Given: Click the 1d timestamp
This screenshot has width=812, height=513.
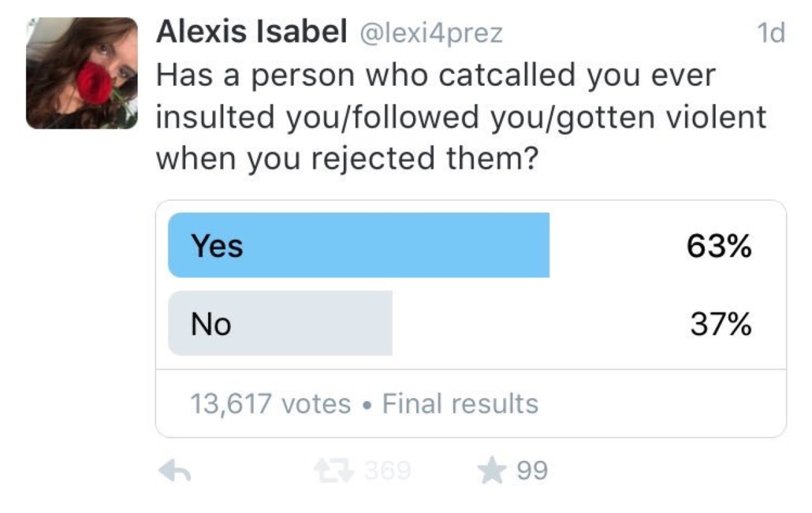Looking at the screenshot, I should pyautogui.click(x=771, y=33).
